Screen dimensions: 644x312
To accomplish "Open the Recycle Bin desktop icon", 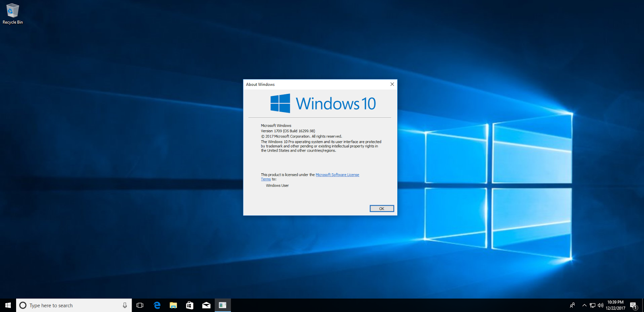I will point(12,14).
